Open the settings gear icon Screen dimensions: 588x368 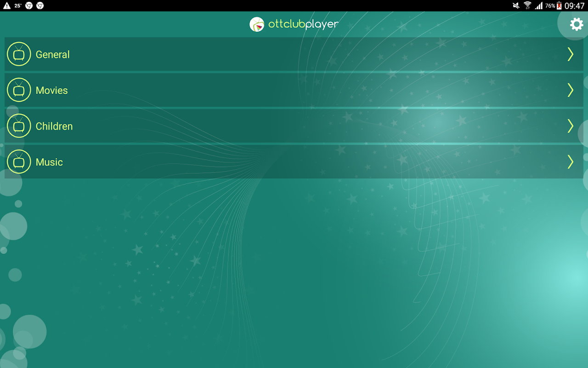[577, 24]
